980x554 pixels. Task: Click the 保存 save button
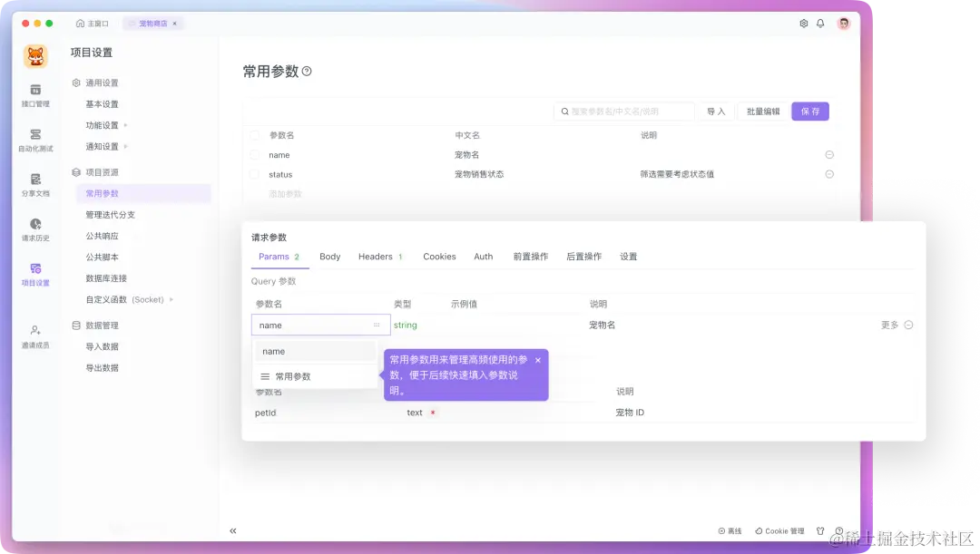click(809, 111)
